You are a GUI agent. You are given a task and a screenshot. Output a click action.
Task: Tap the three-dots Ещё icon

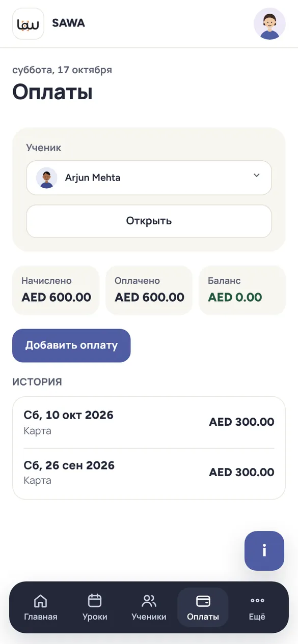(x=257, y=601)
